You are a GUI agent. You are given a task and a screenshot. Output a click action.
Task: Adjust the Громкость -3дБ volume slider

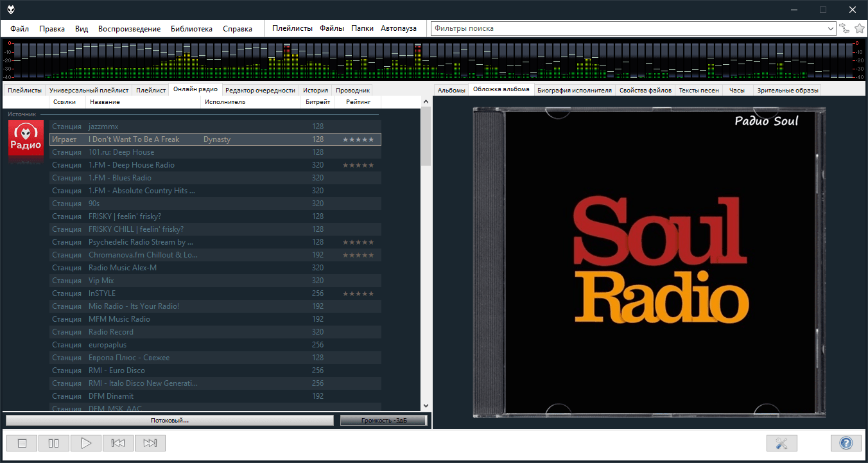383,421
